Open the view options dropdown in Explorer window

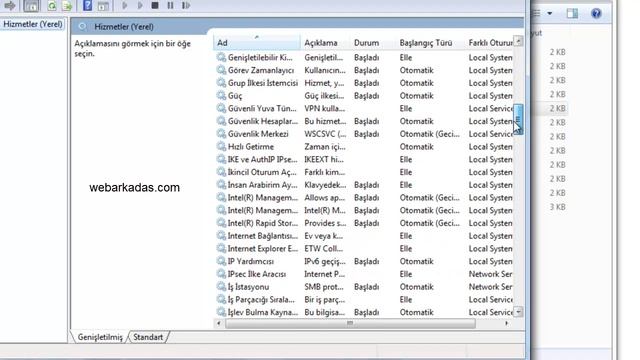(550, 13)
